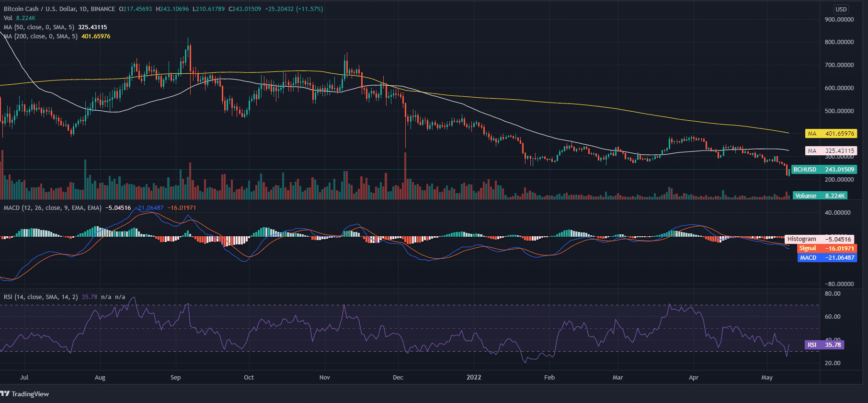Select the MA 200 indicator legend
This screenshot has height=403, width=868.
(x=57, y=36)
